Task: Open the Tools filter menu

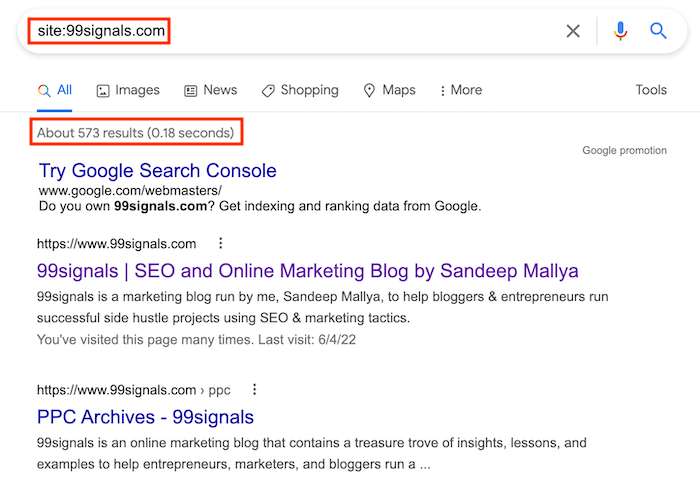Action: click(651, 90)
